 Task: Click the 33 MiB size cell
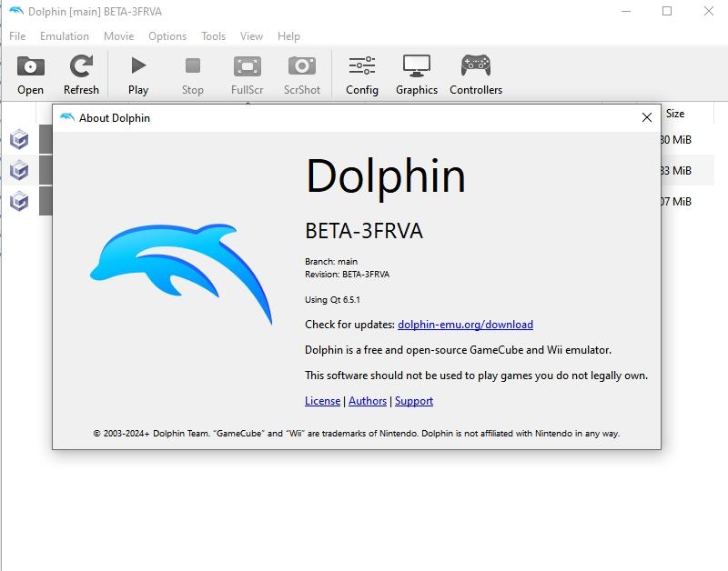tap(677, 171)
